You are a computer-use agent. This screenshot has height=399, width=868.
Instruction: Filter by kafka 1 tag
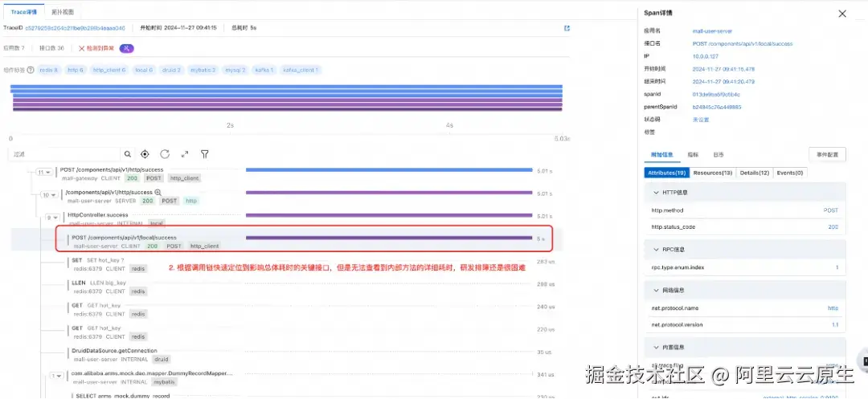click(x=264, y=70)
